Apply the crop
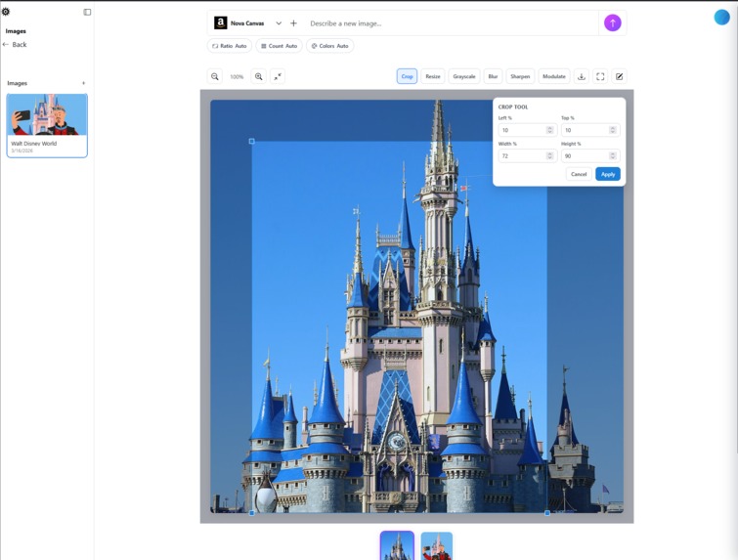The width and height of the screenshot is (738, 560). pyautogui.click(x=608, y=174)
